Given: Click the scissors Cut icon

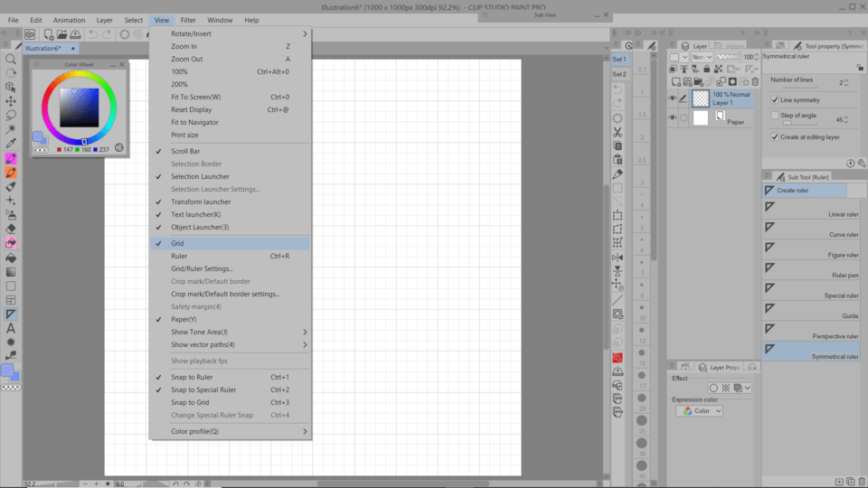Looking at the screenshot, I should pos(618,131).
